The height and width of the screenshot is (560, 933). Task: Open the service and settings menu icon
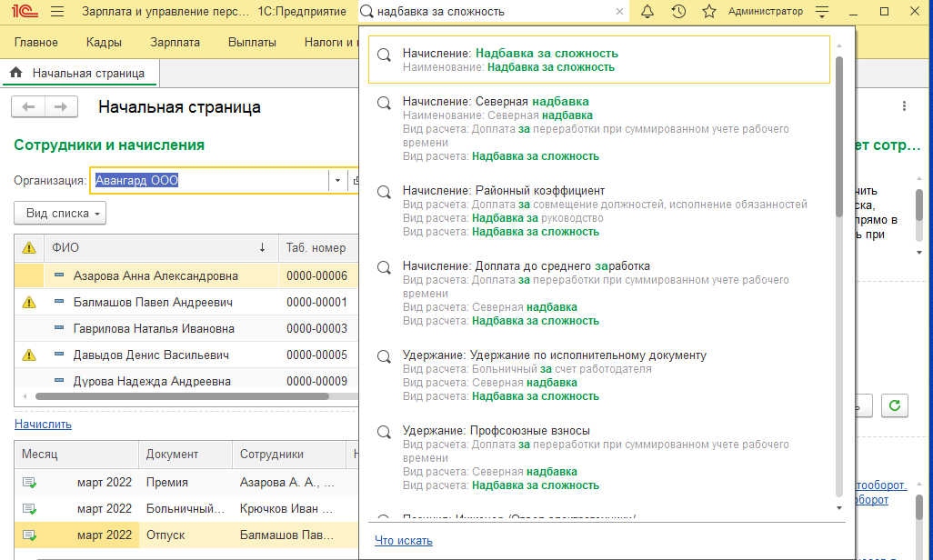click(823, 12)
